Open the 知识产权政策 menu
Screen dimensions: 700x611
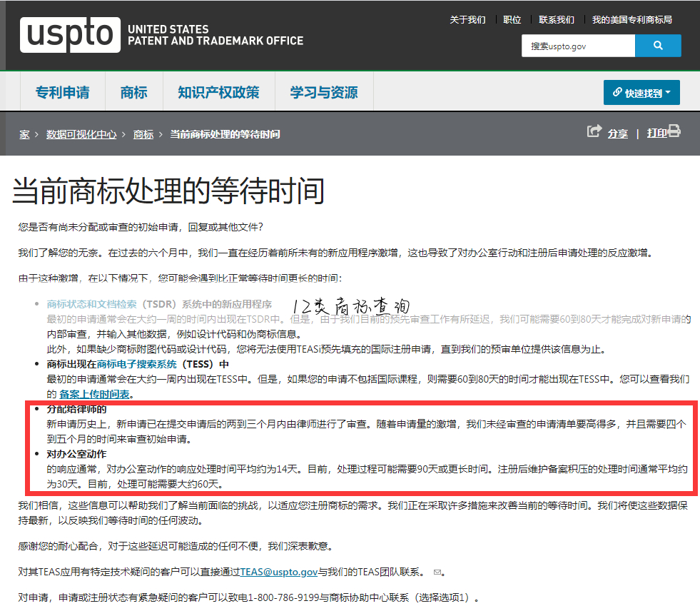[219, 93]
